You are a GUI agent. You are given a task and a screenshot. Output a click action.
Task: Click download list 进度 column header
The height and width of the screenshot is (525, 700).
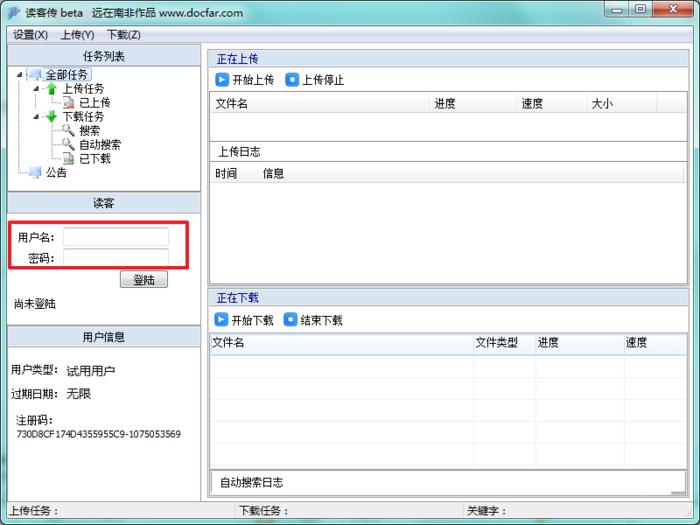pyautogui.click(x=580, y=343)
